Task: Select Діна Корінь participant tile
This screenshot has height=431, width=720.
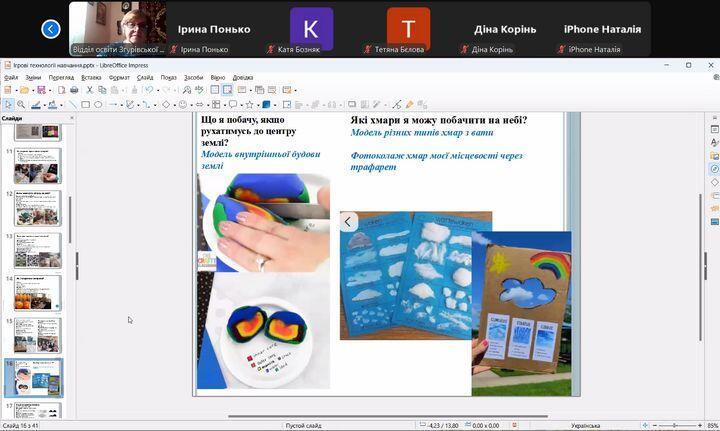Action: [505, 29]
